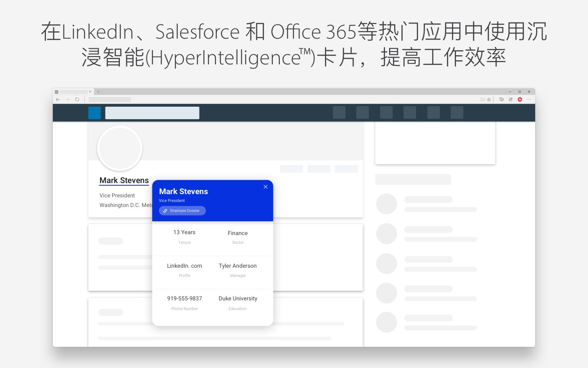Reload the page with refresh icon
588x368 pixels.
coord(77,99)
